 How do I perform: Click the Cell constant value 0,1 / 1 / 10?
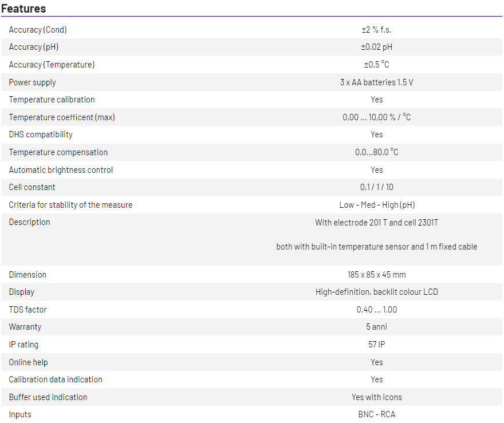pos(376,187)
